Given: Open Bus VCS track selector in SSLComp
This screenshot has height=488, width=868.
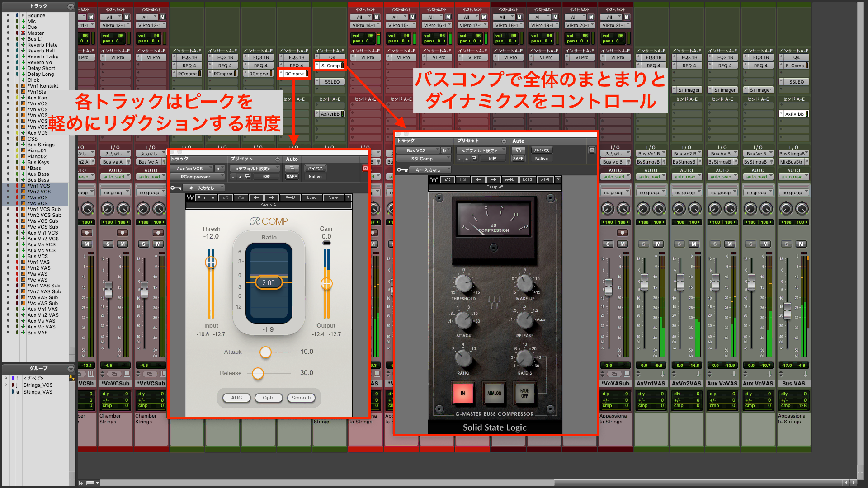Looking at the screenshot, I should [x=418, y=150].
